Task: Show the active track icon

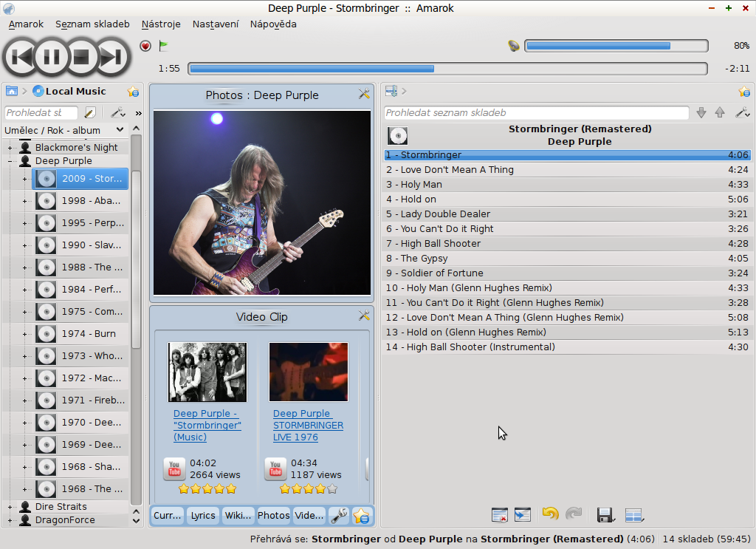Action: click(x=523, y=515)
